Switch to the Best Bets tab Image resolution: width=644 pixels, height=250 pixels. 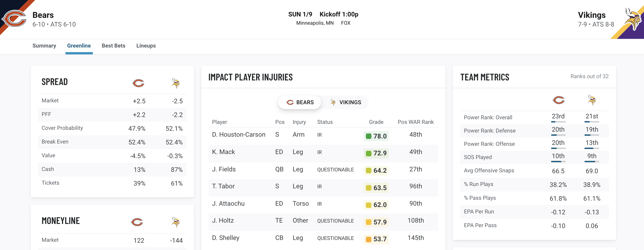[113, 46]
